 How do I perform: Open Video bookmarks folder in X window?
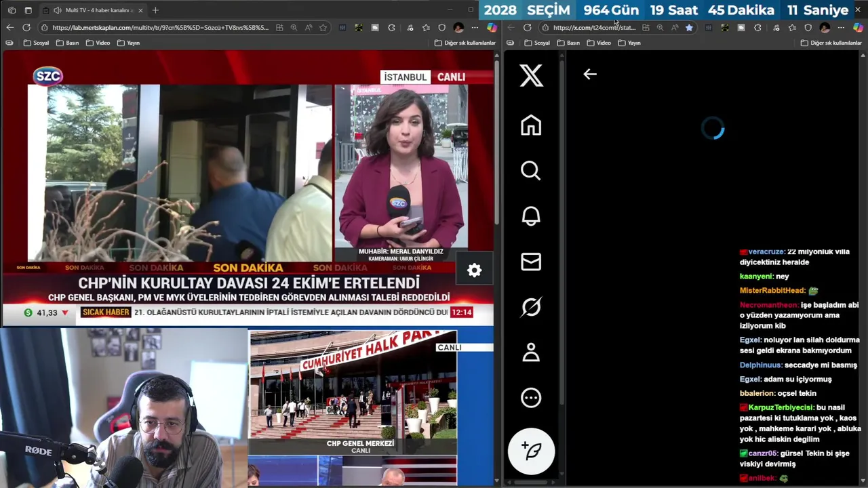pos(599,43)
